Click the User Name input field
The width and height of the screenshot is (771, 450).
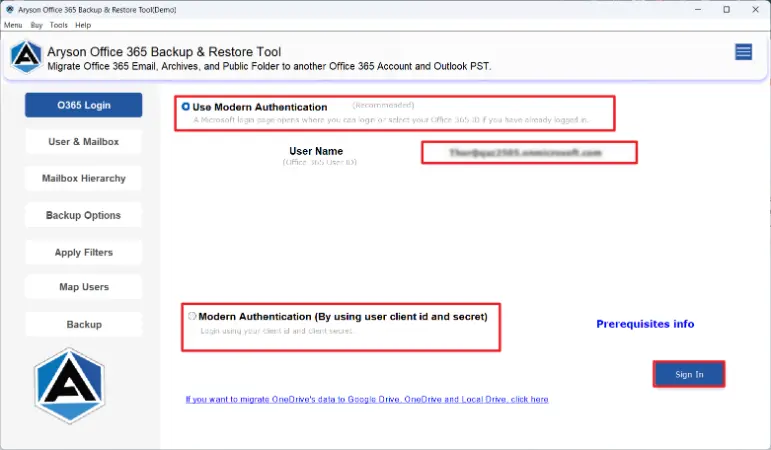coord(529,152)
